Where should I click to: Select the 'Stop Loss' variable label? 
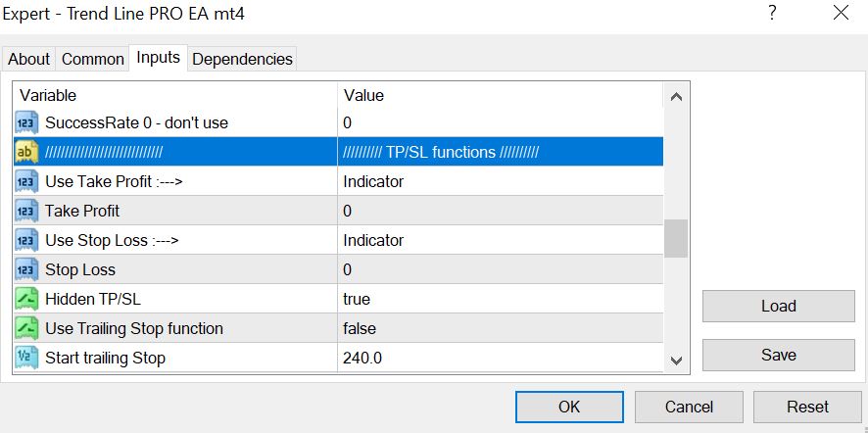(80, 269)
